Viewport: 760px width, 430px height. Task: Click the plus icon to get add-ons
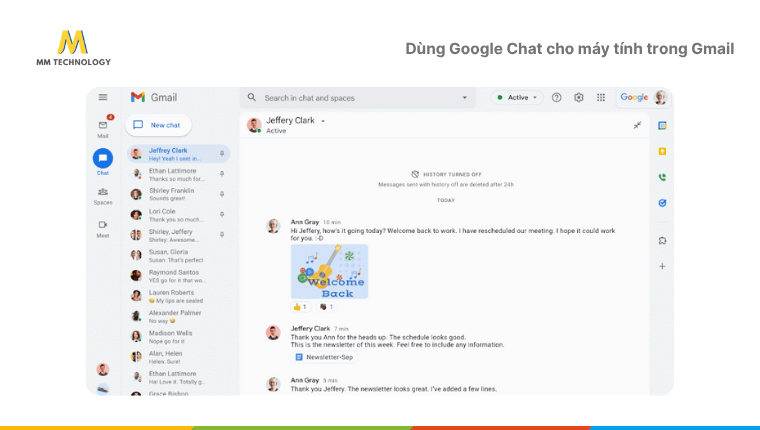(x=662, y=266)
